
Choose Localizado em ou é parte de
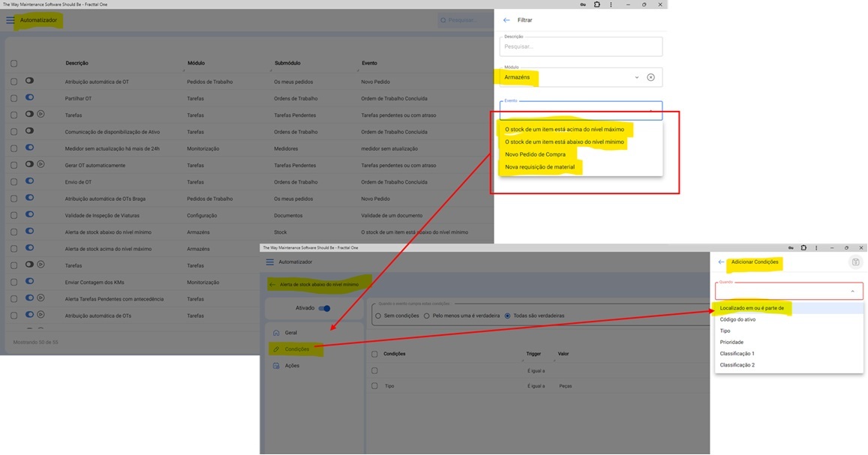[752, 308]
